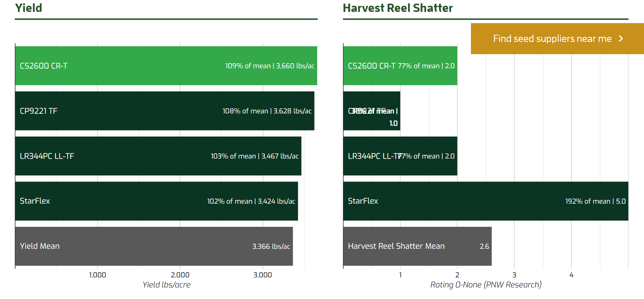Click the StarFlex bar showing 3,424 lbs/ac
Viewport: 644px width, 299px height.
pos(156,201)
